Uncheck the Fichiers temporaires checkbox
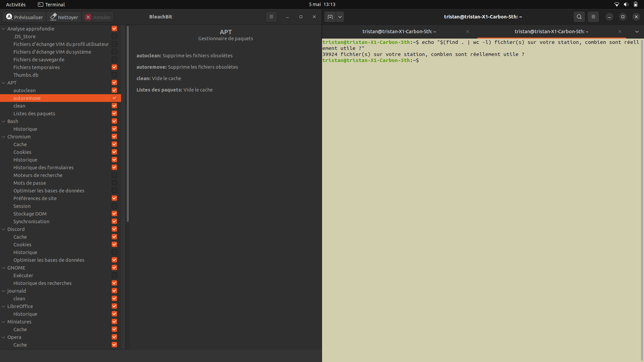The image size is (644, 362). [x=114, y=67]
